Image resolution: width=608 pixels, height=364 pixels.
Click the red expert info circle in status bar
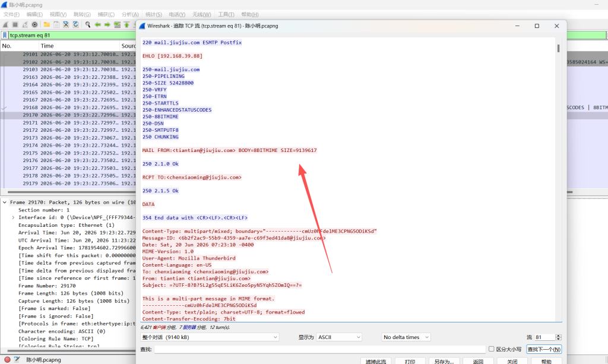click(7, 359)
